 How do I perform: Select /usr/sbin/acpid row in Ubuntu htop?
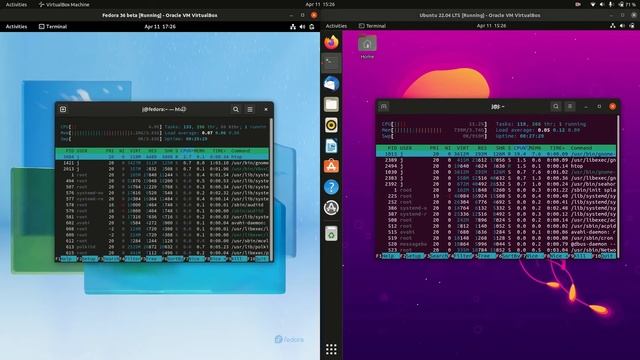[x=496, y=226]
